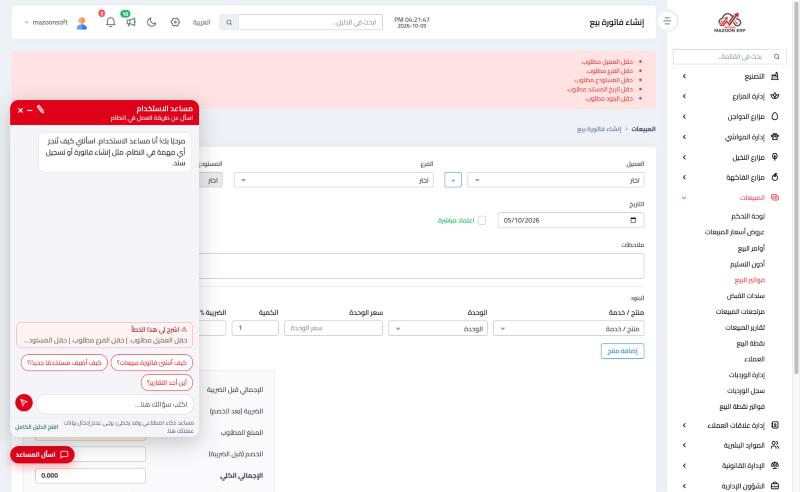Click the التاريخ date field
Screen dimensions: 800x492
pos(570,220)
